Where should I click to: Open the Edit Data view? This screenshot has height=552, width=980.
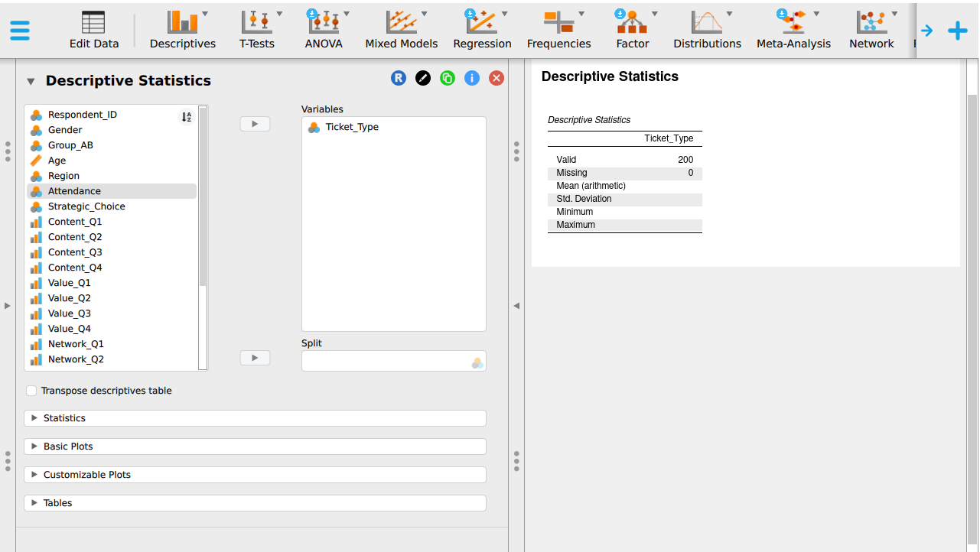pos(94,31)
